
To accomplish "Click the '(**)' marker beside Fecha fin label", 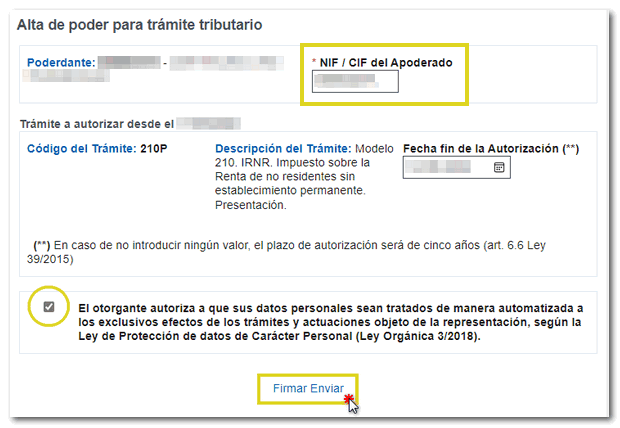I will (x=571, y=148).
